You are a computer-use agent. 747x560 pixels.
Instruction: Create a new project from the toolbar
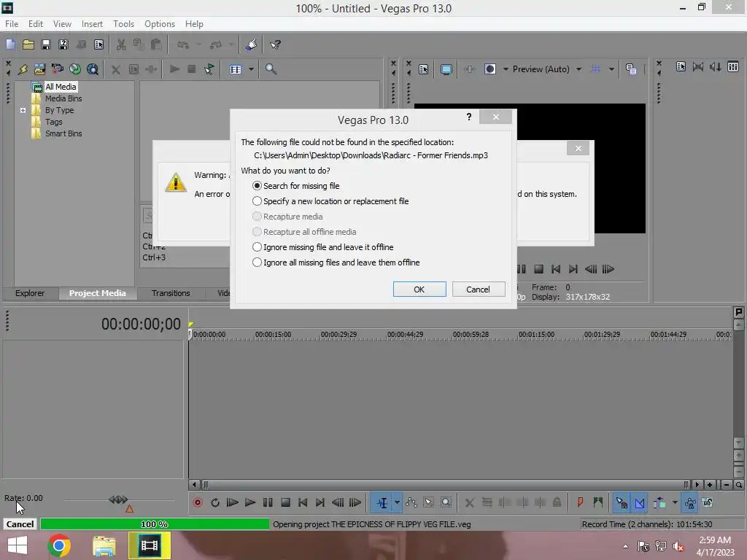pyautogui.click(x=10, y=44)
